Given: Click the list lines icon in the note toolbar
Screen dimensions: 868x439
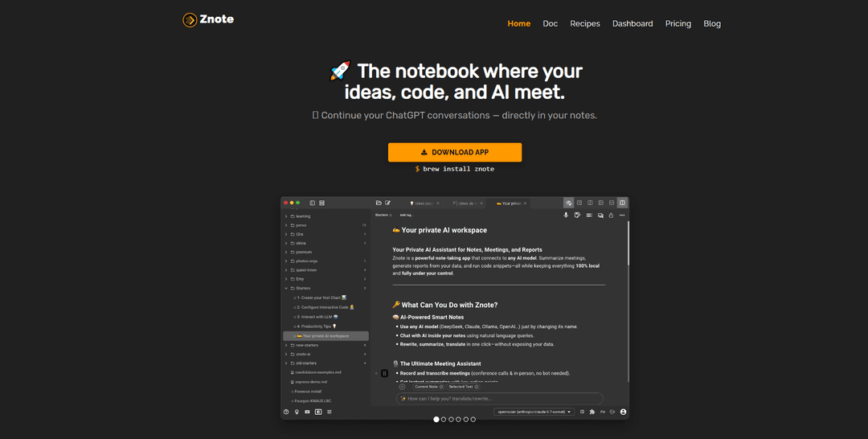Looking at the screenshot, I should tap(589, 215).
